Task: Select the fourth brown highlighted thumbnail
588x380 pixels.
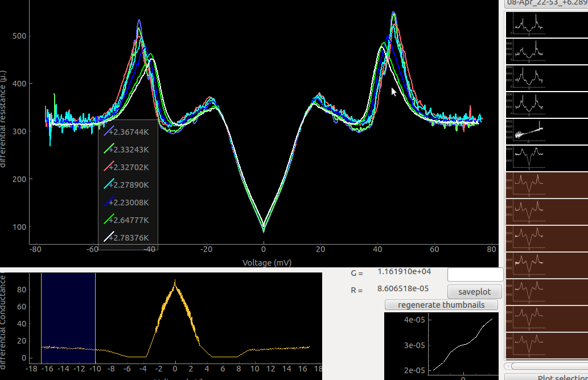Action: tap(547, 265)
